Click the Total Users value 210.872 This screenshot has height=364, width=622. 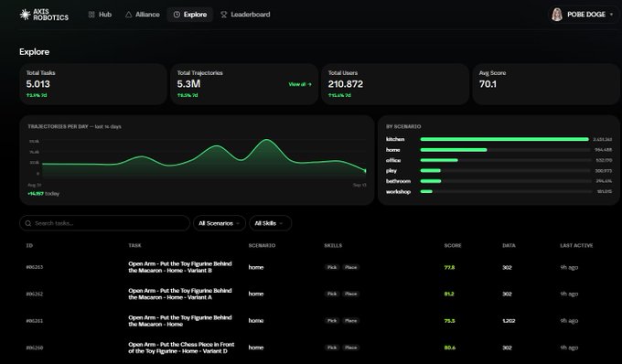(346, 84)
